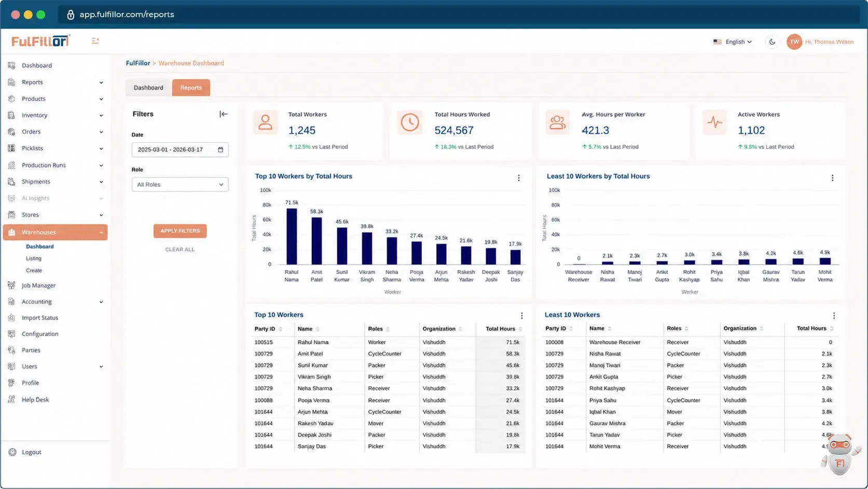Click the FulFillor breadcrumb link

coord(138,63)
